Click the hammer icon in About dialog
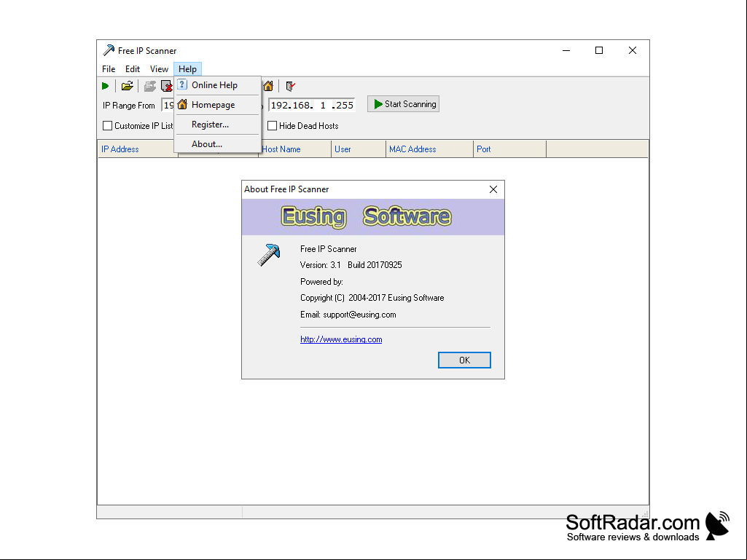Screen dimensions: 747x560 269,255
